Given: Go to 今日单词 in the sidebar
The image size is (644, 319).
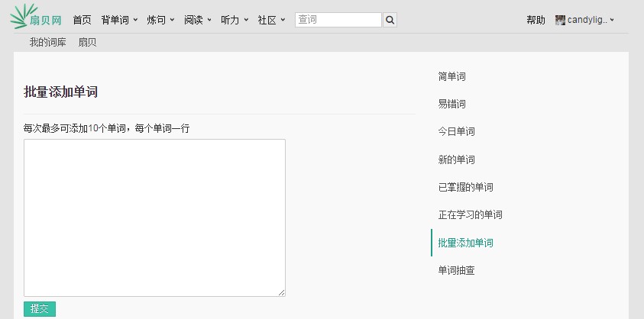Looking at the screenshot, I should (456, 131).
